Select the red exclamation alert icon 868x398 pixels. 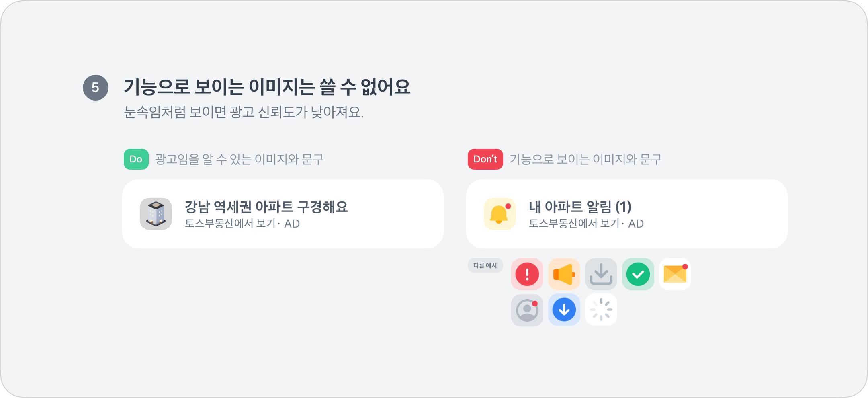point(527,274)
